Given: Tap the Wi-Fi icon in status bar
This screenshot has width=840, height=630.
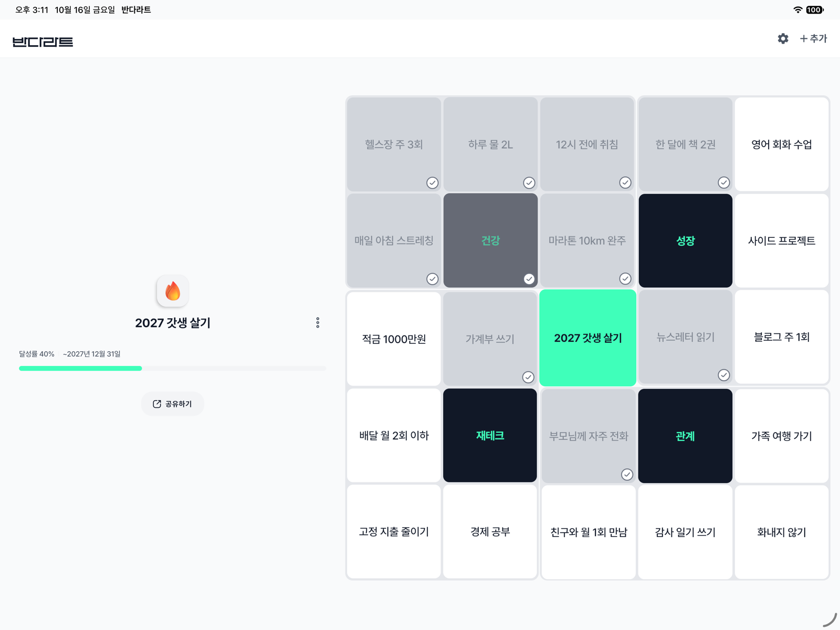Looking at the screenshot, I should pos(798,9).
